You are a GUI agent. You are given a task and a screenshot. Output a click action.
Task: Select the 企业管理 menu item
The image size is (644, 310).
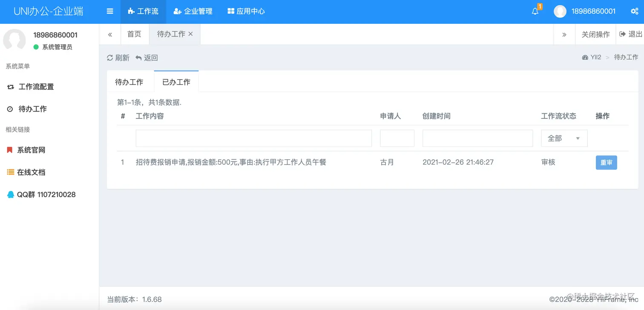click(193, 11)
